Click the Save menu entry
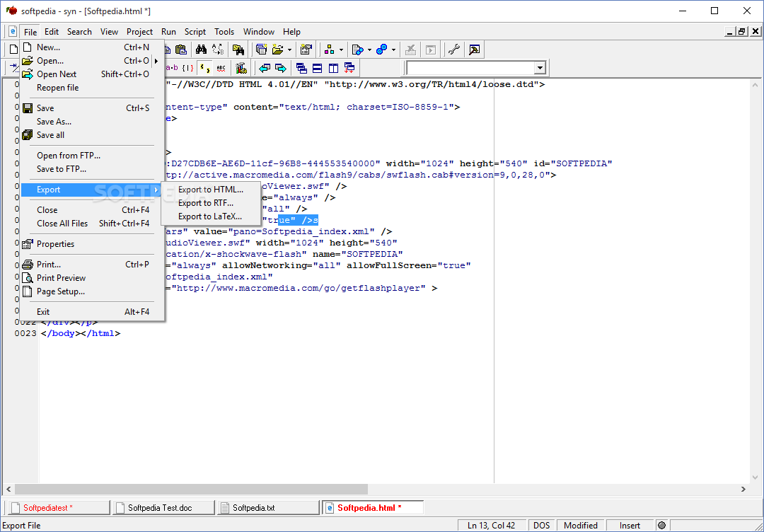The width and height of the screenshot is (764, 532). coord(92,108)
